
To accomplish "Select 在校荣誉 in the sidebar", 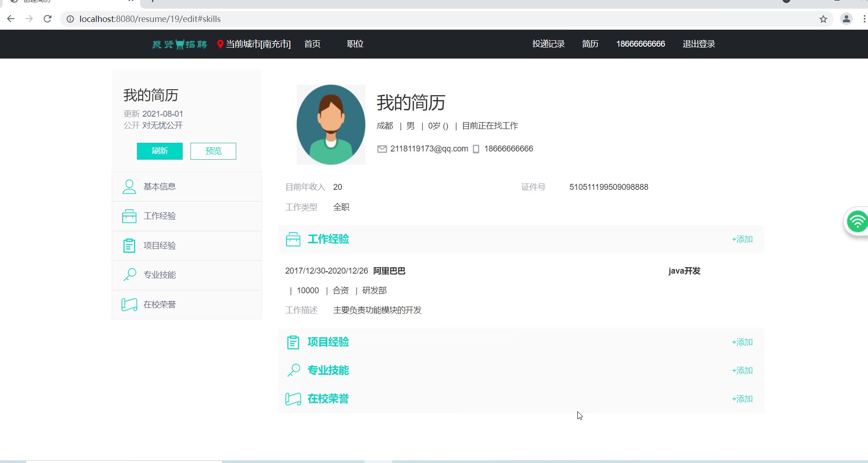I will (x=187, y=305).
